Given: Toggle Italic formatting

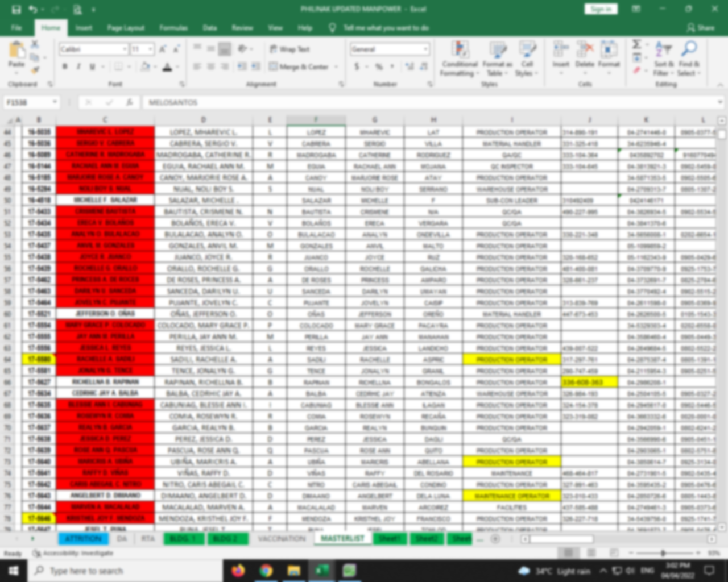Looking at the screenshot, I should [x=78, y=66].
